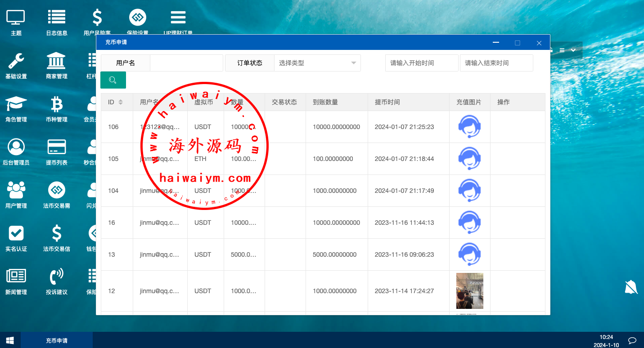Viewport: 644px width, 348px height.
Task: Expand top-right chevron menu behind window
Action: point(573,50)
